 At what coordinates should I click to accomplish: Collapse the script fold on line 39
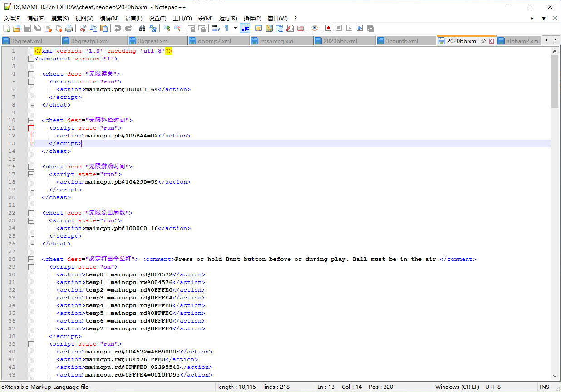click(x=30, y=344)
